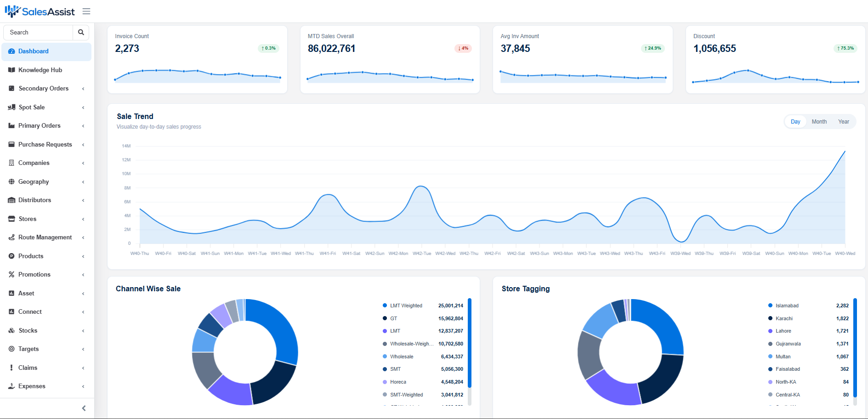The width and height of the screenshot is (868, 419).
Task: Expand the Connect submenu arrow
Action: [x=83, y=312]
